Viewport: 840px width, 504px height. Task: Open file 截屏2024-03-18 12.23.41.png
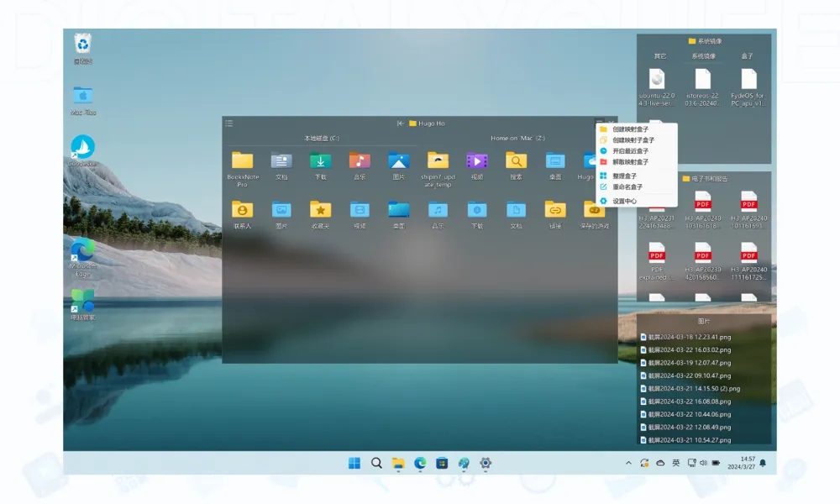tap(689, 337)
